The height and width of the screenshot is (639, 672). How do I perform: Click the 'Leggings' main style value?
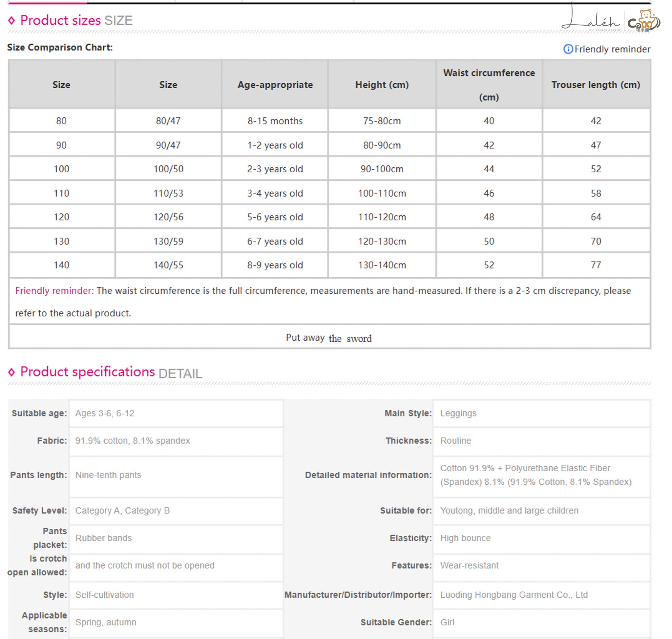point(458,414)
